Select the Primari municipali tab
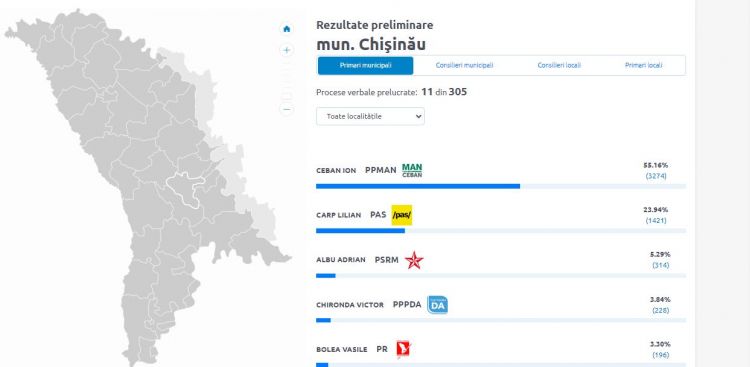The height and width of the screenshot is (367, 750). tap(365, 66)
